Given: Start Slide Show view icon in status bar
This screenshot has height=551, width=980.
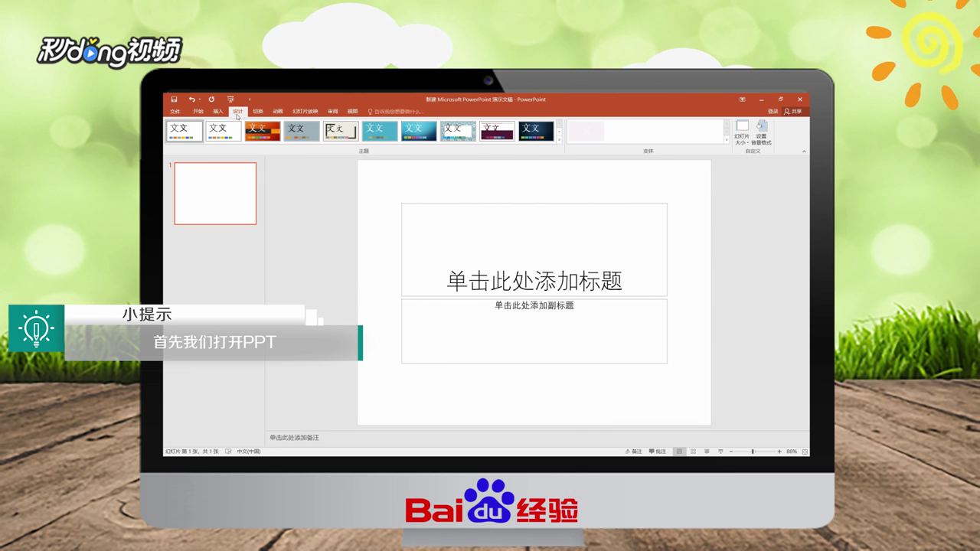Looking at the screenshot, I should coord(720,452).
